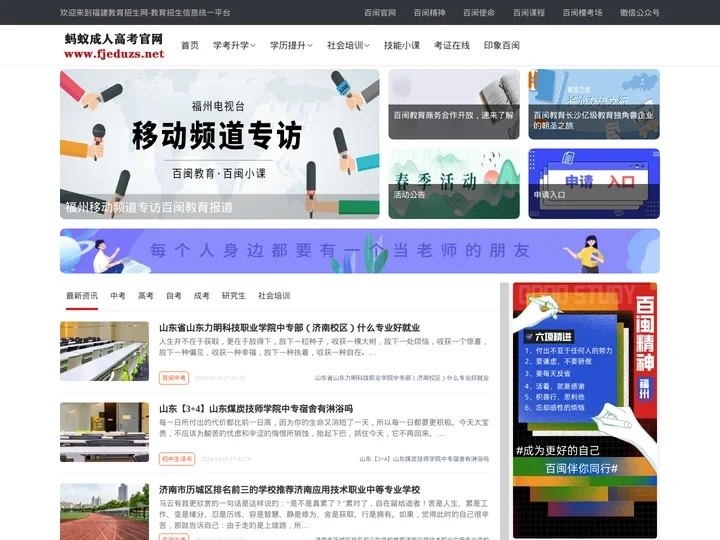The width and height of the screenshot is (720, 540).
Task: Click the 百闽精神 top bar link
Action: coord(429,12)
